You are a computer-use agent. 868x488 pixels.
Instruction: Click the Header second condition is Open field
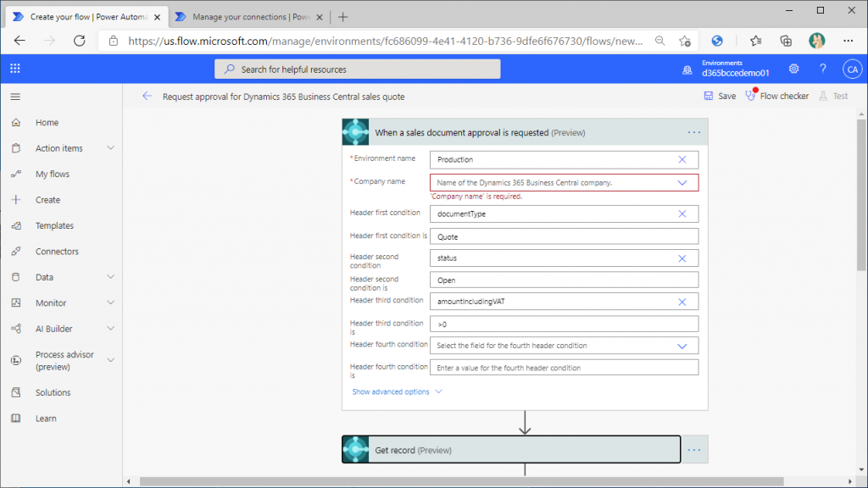564,280
